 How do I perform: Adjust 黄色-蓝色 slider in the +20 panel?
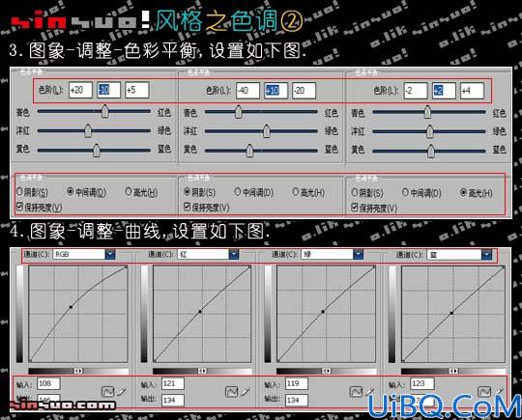coord(97,150)
